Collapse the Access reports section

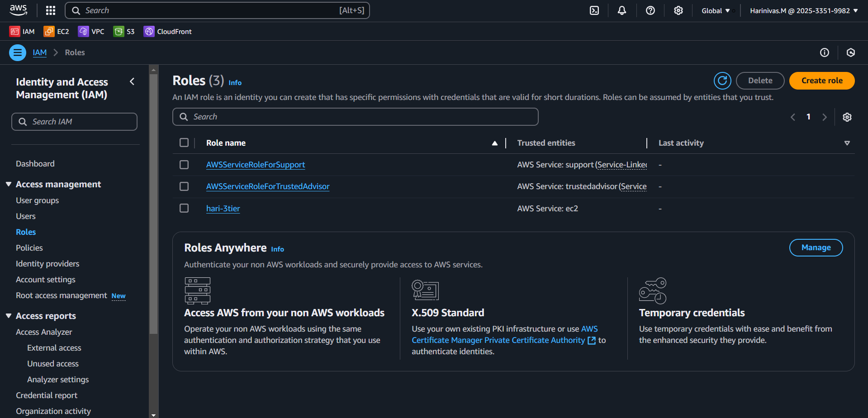9,316
